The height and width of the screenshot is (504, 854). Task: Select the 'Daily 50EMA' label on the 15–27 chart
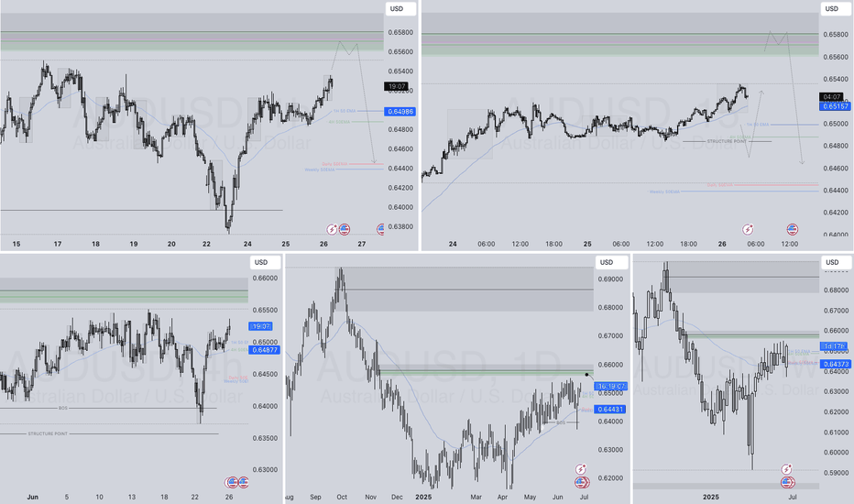(334, 164)
